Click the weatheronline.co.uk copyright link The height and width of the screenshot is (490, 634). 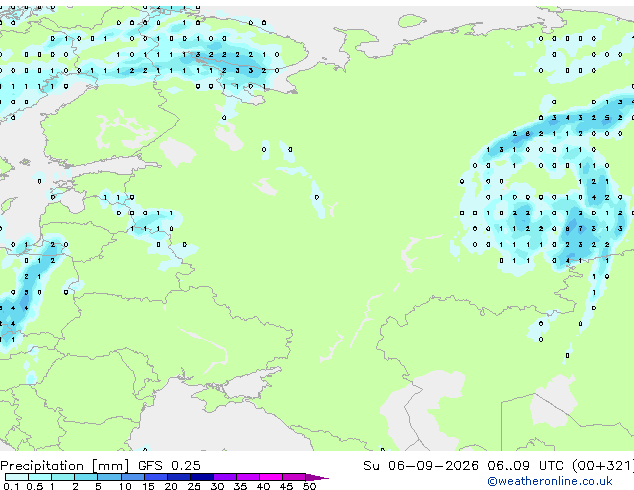(549, 481)
